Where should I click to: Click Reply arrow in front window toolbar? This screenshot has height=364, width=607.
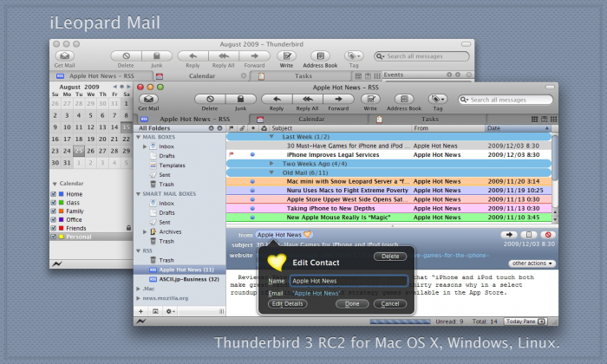click(277, 99)
